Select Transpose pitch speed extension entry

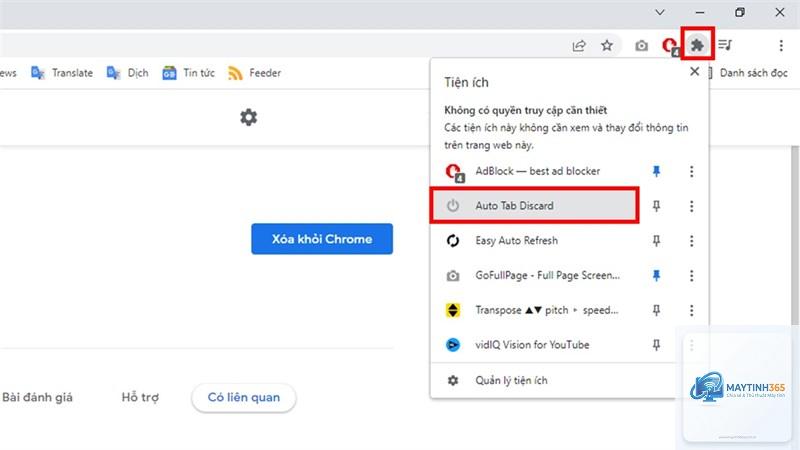536,310
